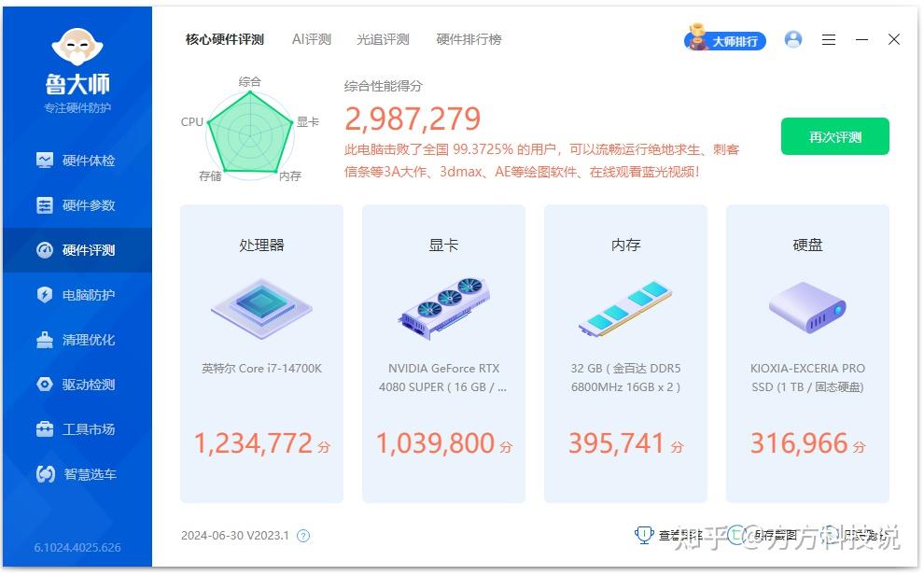Switch to the AI评测 tab

(x=311, y=39)
